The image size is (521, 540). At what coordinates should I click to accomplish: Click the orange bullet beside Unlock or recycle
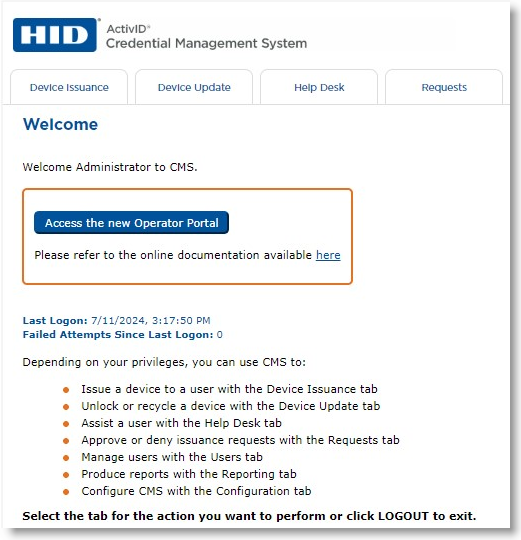(66, 407)
